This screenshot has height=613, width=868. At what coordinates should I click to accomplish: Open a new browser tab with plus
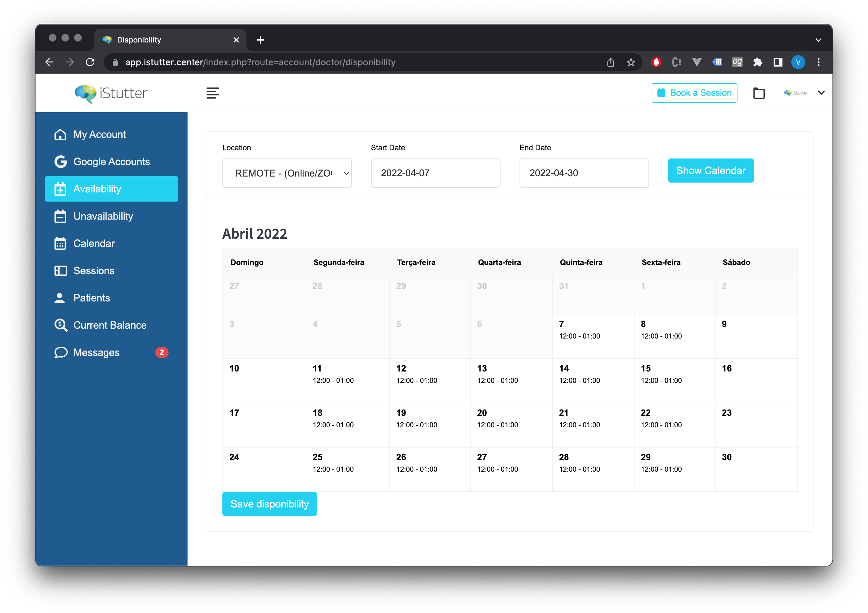tap(260, 40)
